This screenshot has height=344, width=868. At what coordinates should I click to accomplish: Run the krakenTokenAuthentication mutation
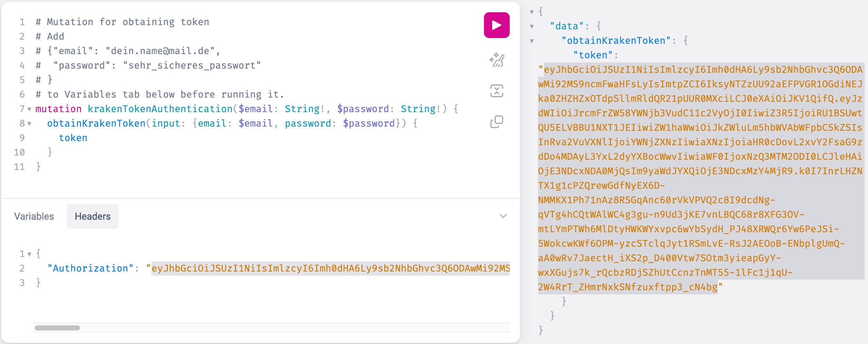(497, 24)
